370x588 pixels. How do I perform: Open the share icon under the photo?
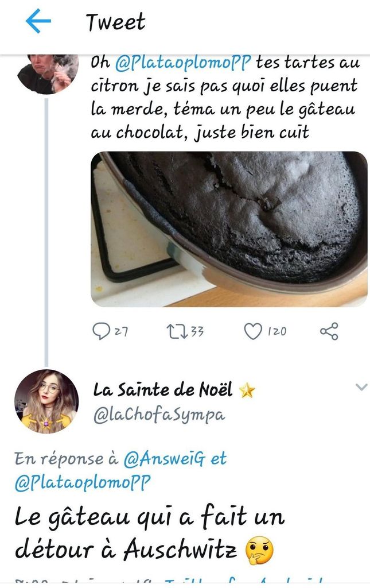[x=329, y=331]
